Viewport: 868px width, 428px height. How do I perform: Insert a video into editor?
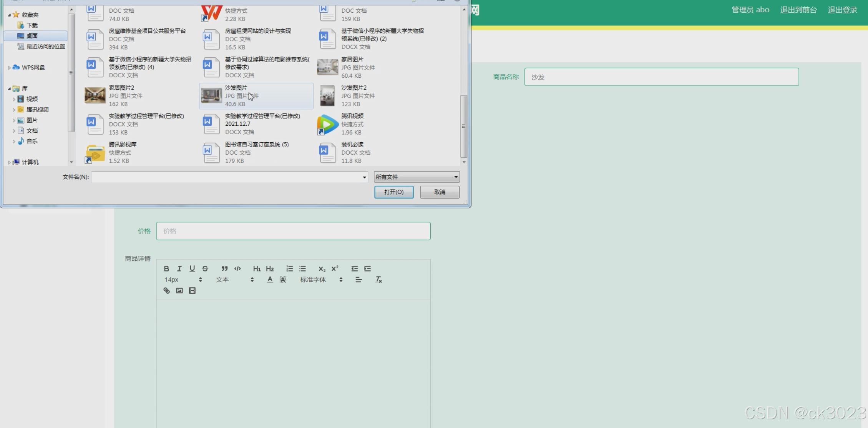click(x=192, y=291)
